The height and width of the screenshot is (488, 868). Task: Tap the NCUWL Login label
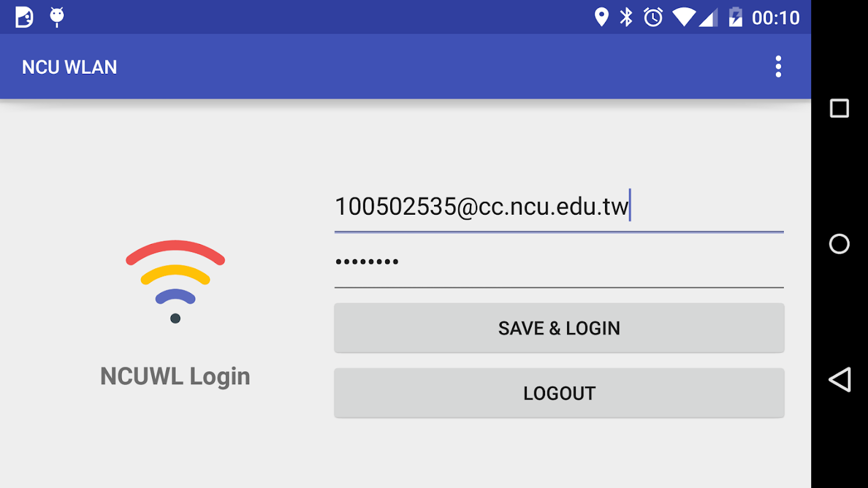175,376
